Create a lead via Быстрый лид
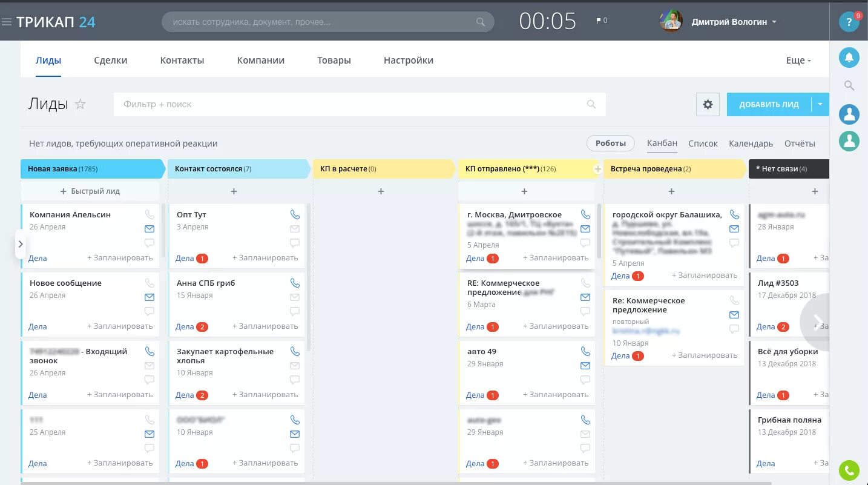 tap(90, 191)
